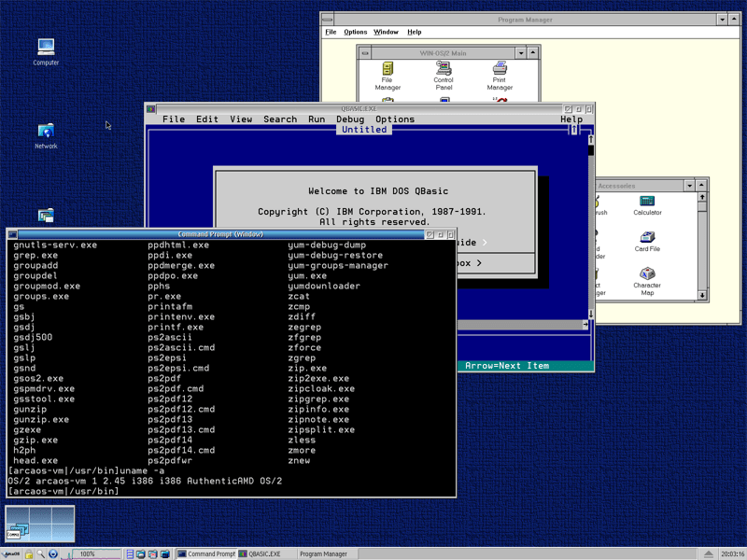Open the QBasic Debug menu

pyautogui.click(x=350, y=119)
